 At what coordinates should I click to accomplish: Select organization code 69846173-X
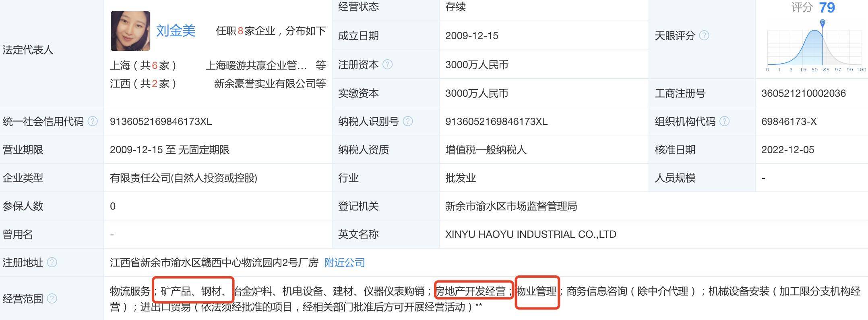coord(789,122)
